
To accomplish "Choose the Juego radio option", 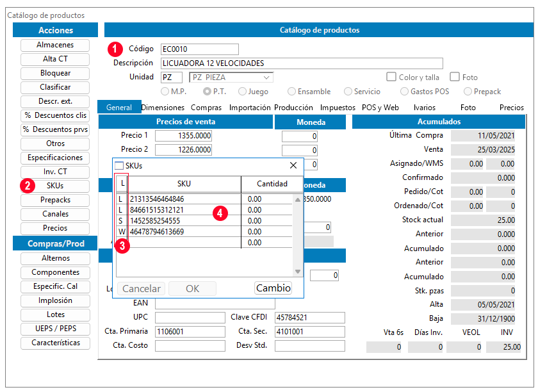I will pyautogui.click(x=242, y=92).
